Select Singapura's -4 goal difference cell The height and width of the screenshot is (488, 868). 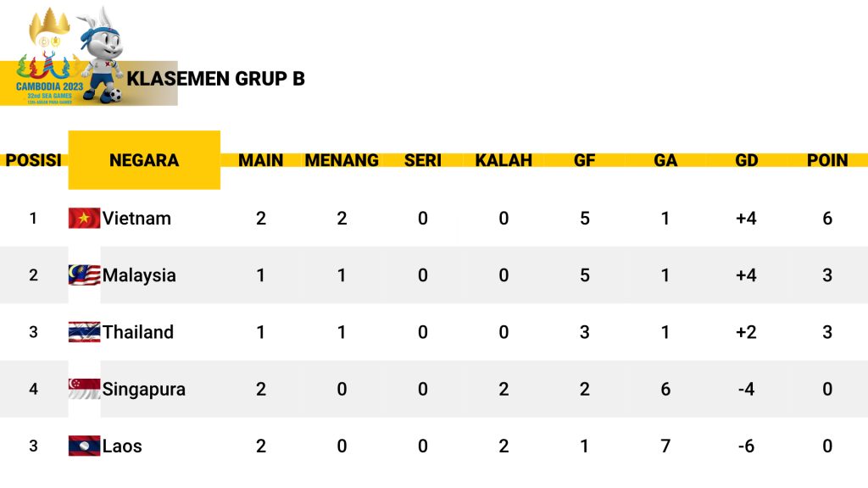(746, 389)
